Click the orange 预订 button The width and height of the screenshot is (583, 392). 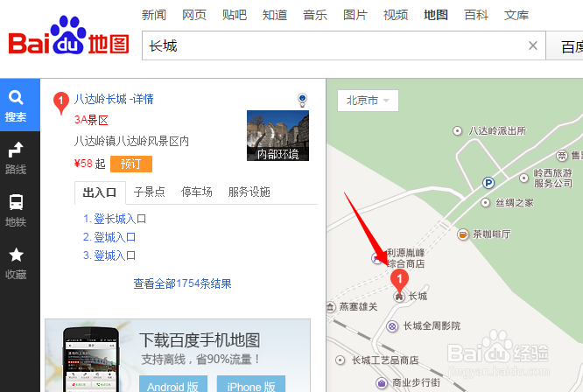click(x=131, y=164)
